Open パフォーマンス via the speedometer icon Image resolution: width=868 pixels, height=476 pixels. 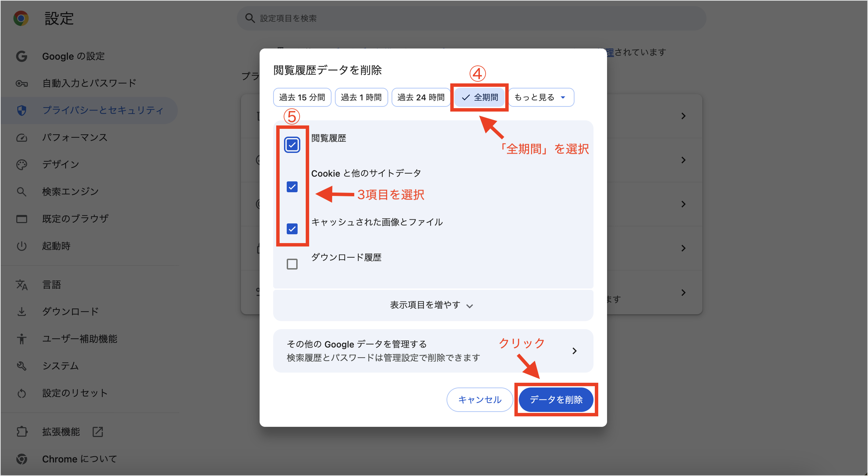[22, 137]
